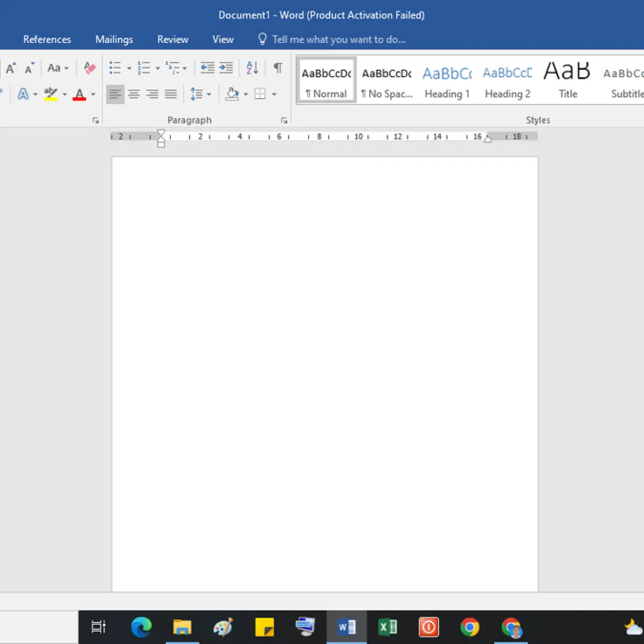Open the Font dialog launcher

[x=96, y=121]
